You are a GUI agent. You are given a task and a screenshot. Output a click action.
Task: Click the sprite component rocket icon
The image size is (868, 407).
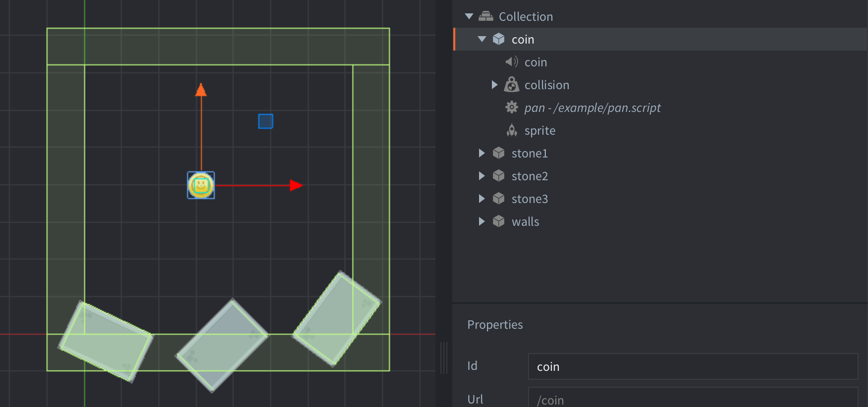click(511, 130)
